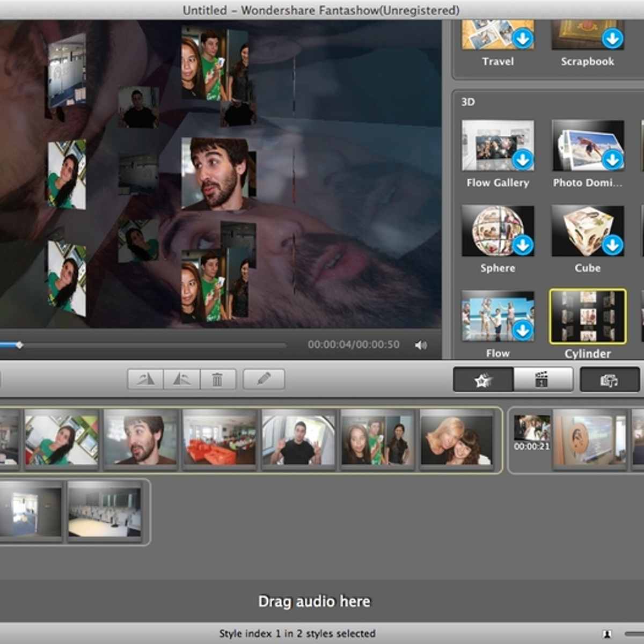Click the Sphere label text
644x644 pixels.
pos(498,268)
